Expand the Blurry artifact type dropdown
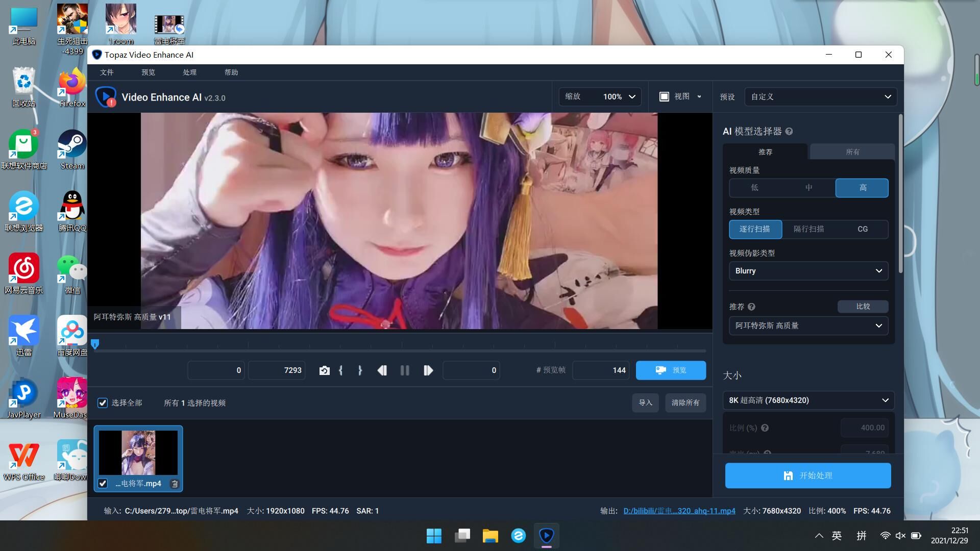Screen dimensions: 980x551 tap(808, 271)
